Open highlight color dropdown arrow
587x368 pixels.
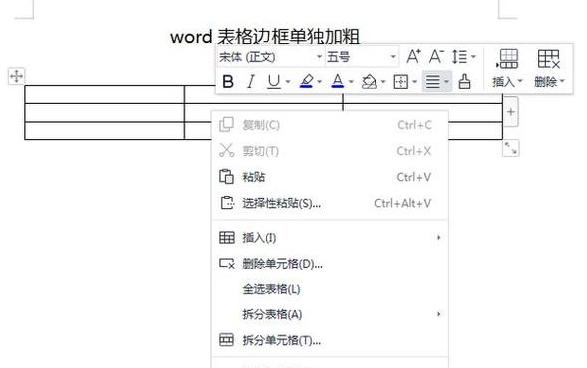pos(319,81)
